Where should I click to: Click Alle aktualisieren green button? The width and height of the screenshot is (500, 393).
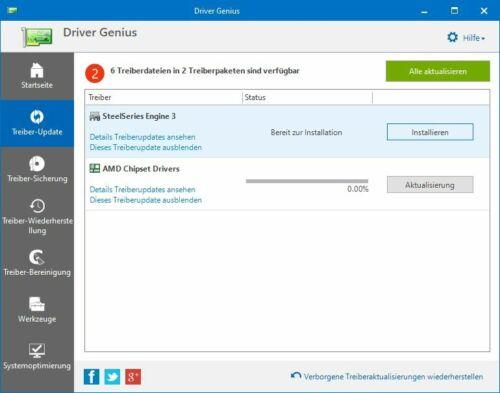[x=438, y=71]
